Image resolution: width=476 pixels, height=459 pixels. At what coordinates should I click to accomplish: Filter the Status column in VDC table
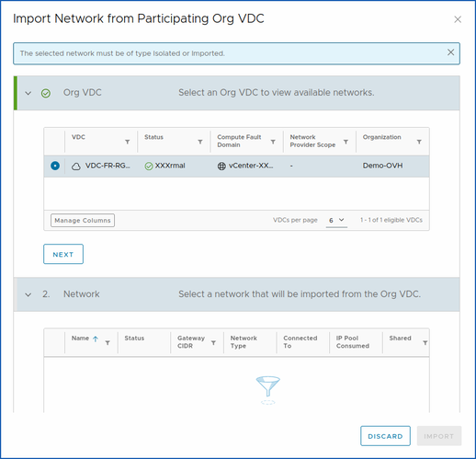click(200, 142)
